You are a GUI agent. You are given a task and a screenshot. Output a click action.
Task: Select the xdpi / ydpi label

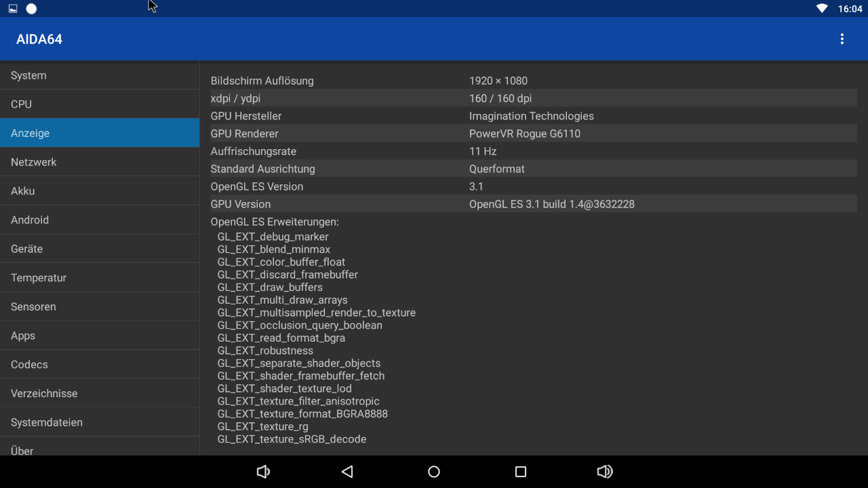click(x=235, y=98)
